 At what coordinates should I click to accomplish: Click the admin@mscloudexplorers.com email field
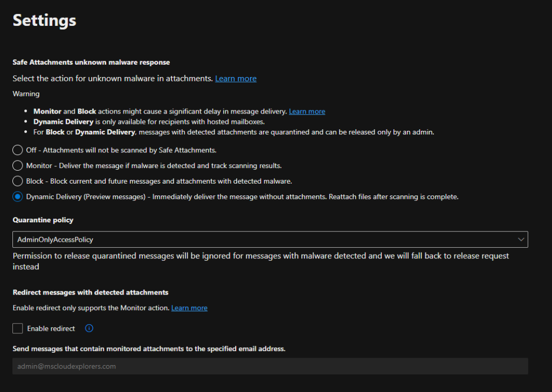270,366
